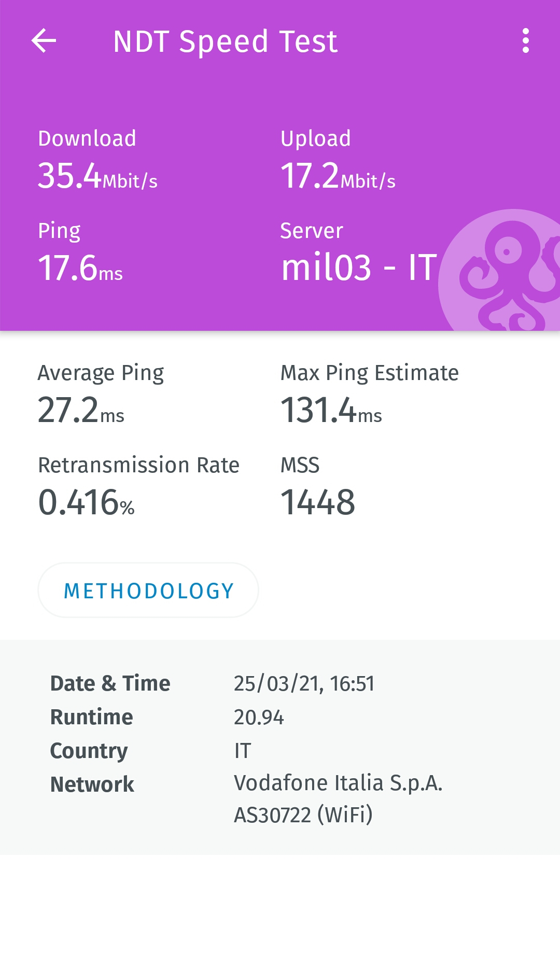The image size is (560, 955).
Task: Tap the 0.416% retransmission rate value
Action: click(86, 502)
